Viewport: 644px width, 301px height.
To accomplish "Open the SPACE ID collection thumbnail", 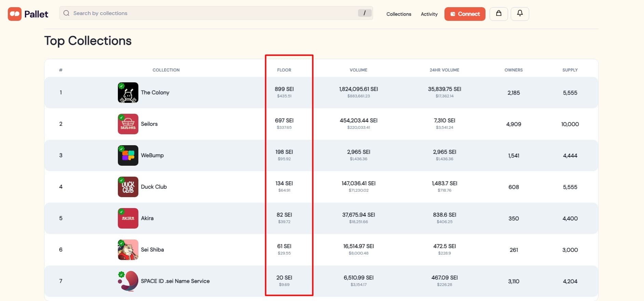I will coord(128,281).
